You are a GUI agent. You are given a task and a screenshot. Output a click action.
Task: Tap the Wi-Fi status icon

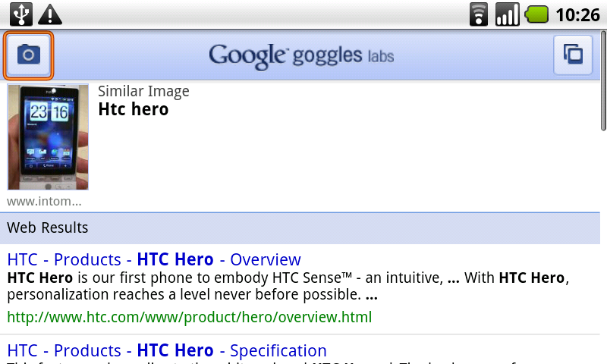[479, 14]
